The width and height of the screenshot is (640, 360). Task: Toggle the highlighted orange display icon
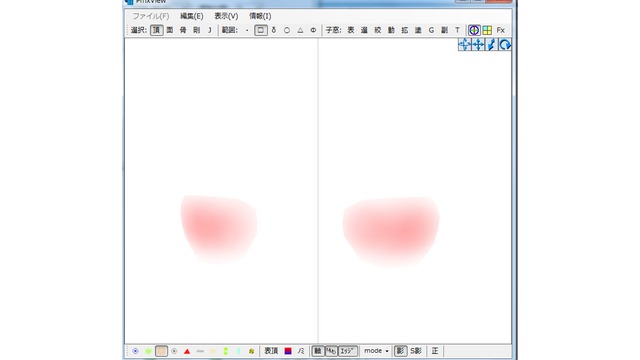pyautogui.click(x=161, y=351)
